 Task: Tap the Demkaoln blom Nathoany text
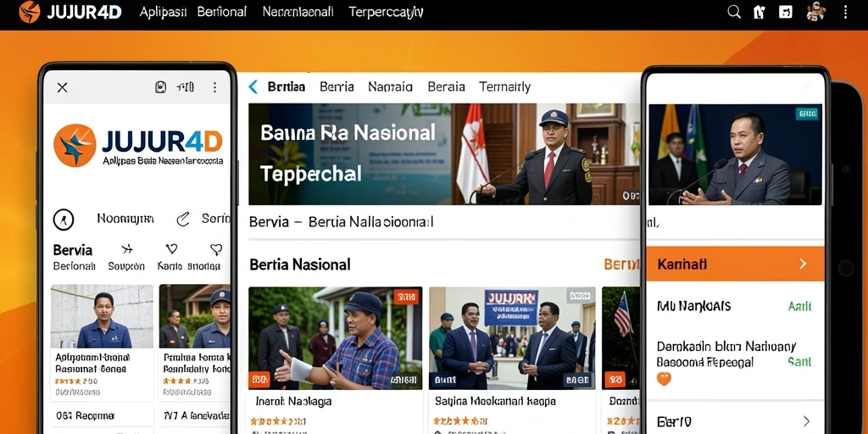[726, 347]
